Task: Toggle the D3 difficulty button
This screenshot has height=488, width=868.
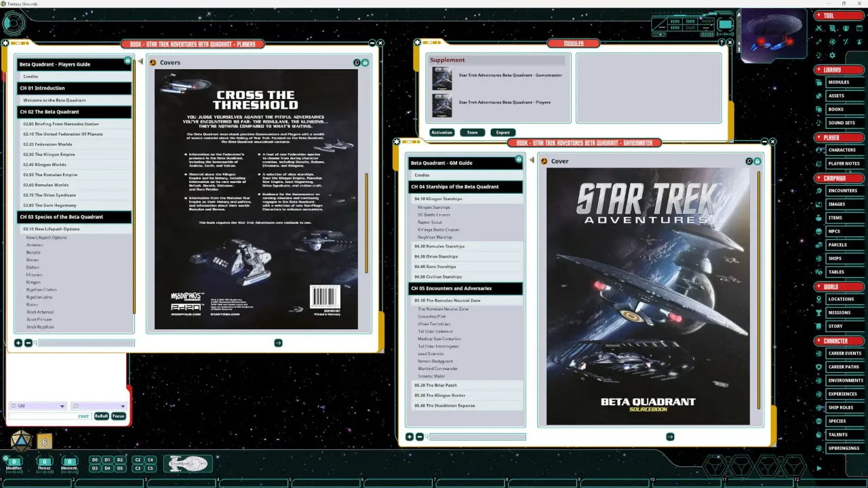Action: [x=95, y=468]
